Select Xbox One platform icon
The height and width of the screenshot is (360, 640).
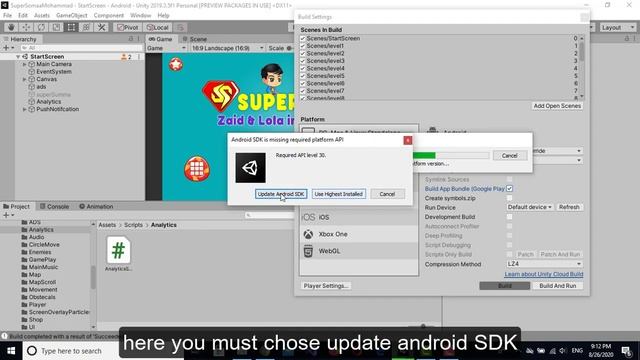tap(308, 234)
